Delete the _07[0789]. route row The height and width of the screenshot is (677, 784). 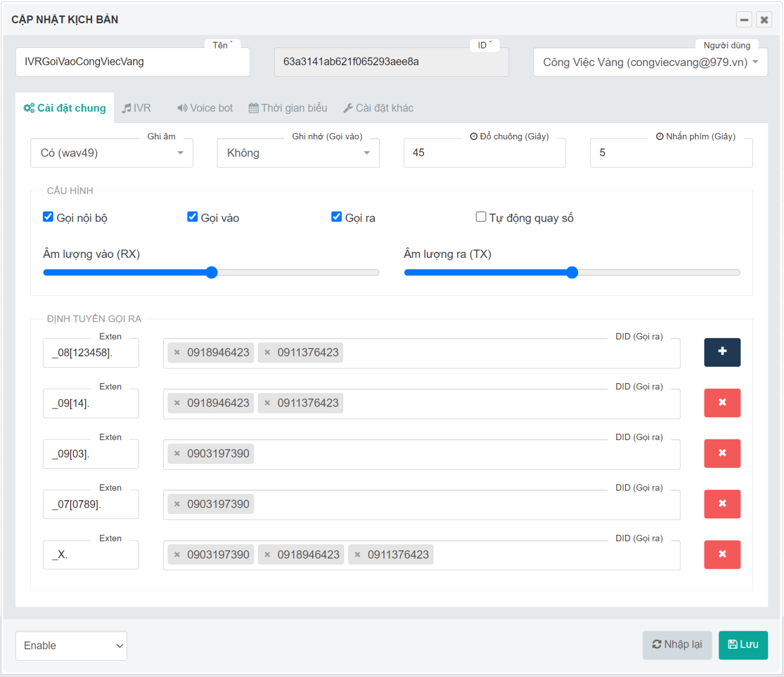tap(722, 504)
